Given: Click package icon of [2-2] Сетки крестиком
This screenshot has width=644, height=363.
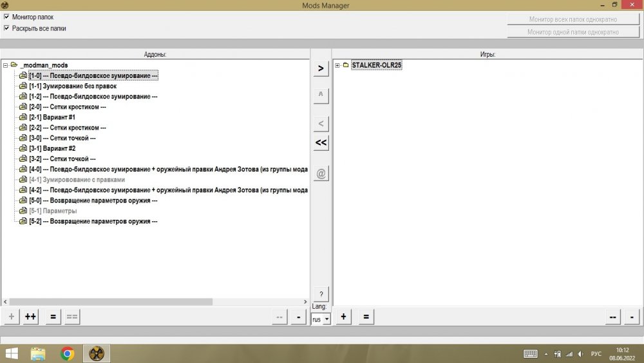Looking at the screenshot, I should [23, 128].
